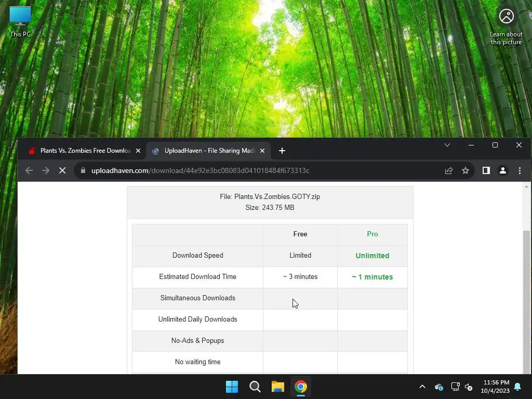Open the Chrome three-dot menu
Screen dimensions: 532x399
pos(520,170)
